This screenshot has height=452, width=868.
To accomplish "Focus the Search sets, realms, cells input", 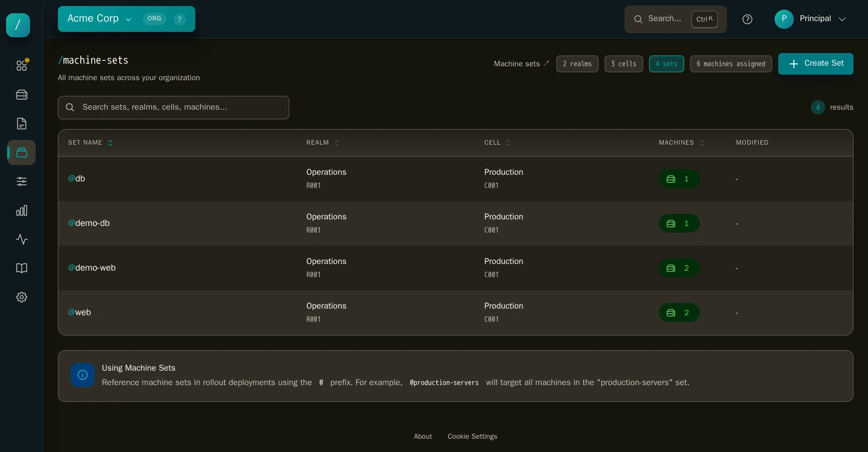I will [x=174, y=107].
